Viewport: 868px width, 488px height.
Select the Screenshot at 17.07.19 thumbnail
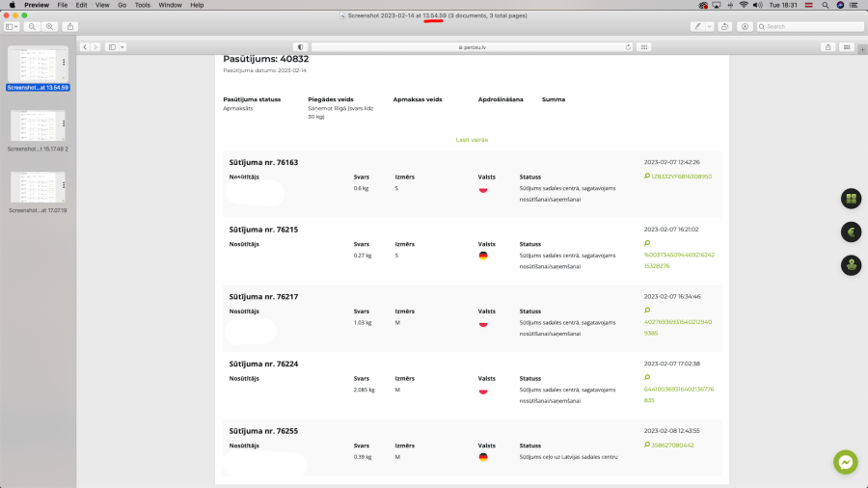click(x=38, y=191)
